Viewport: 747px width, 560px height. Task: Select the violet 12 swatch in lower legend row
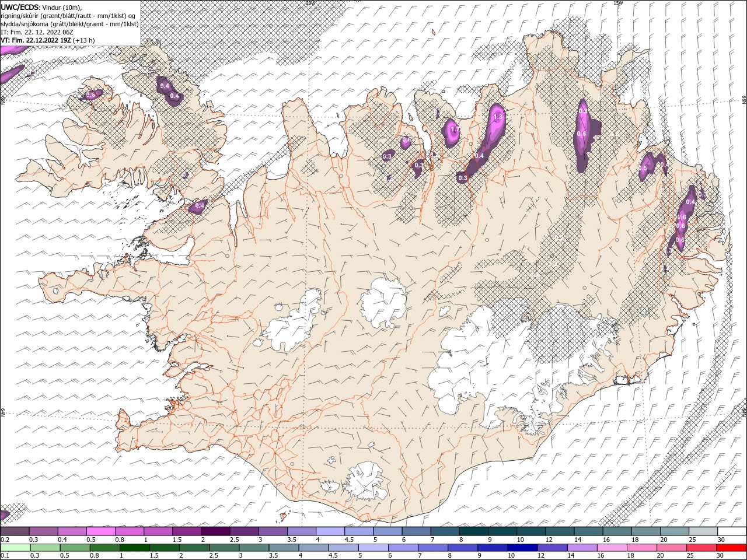551,548
